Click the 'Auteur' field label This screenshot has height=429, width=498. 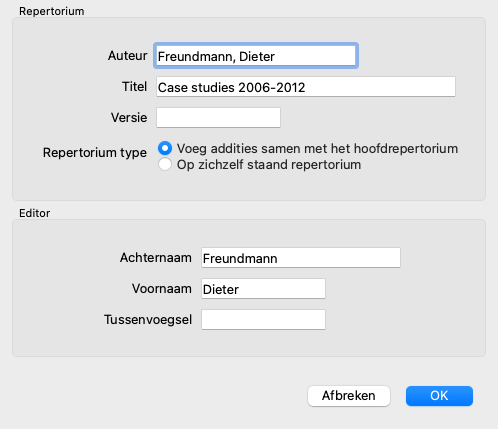click(128, 56)
